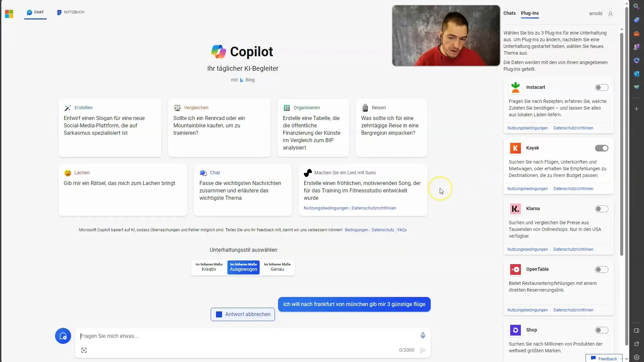Click the Kayak plugin icon
Screen dimensions: 644x362
click(515, 147)
